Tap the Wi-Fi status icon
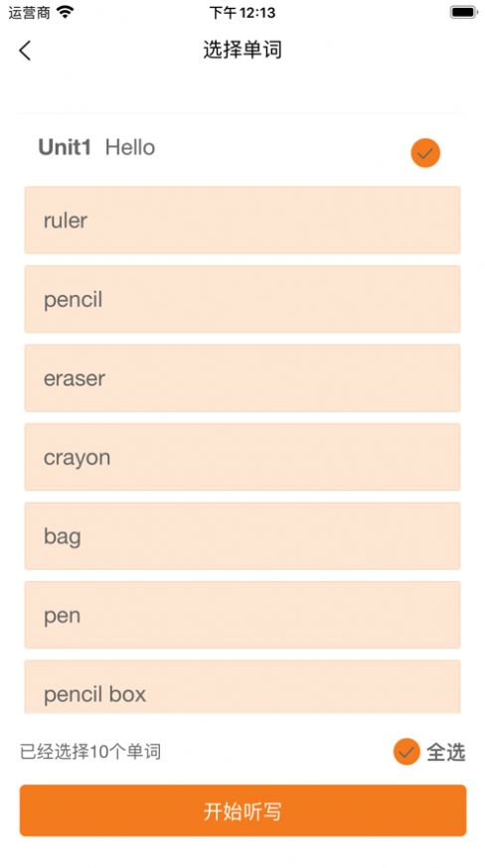This screenshot has height=868, width=485. click(65, 12)
